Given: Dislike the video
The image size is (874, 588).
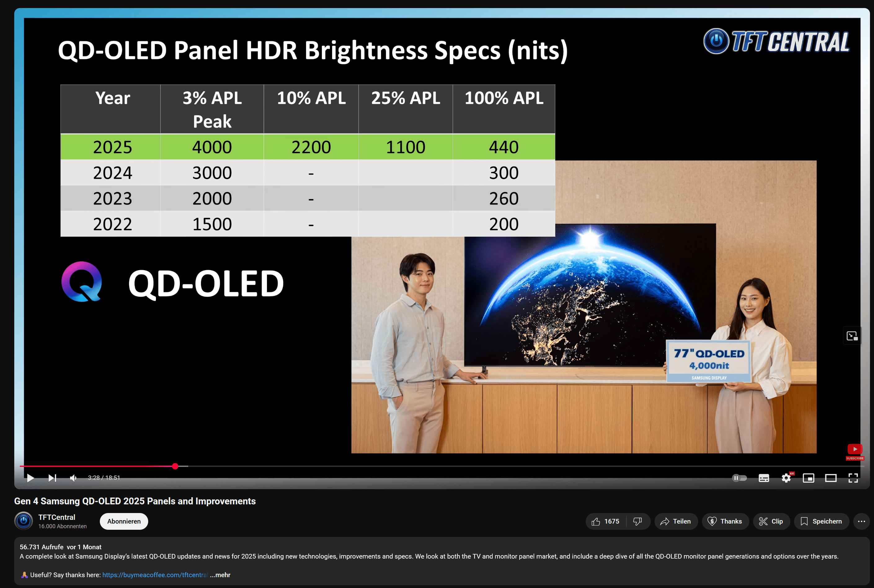Looking at the screenshot, I should pyautogui.click(x=637, y=521).
